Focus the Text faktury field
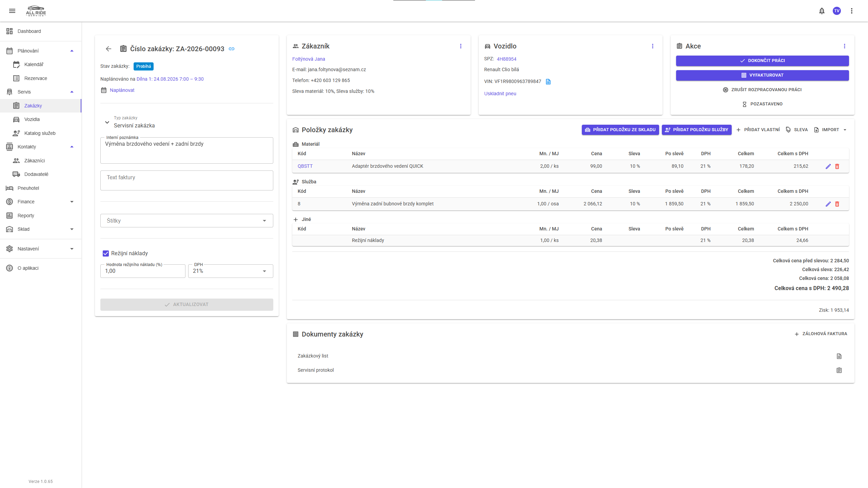 click(187, 181)
